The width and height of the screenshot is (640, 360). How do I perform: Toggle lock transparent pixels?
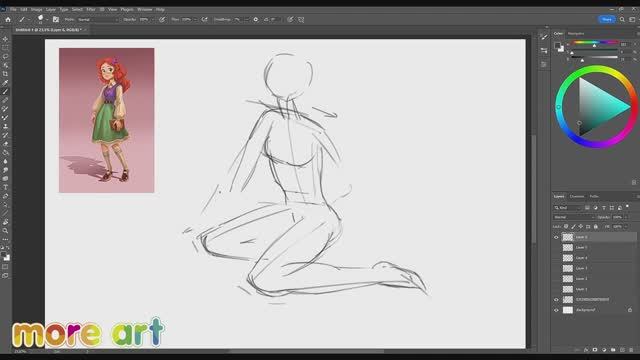[566, 227]
